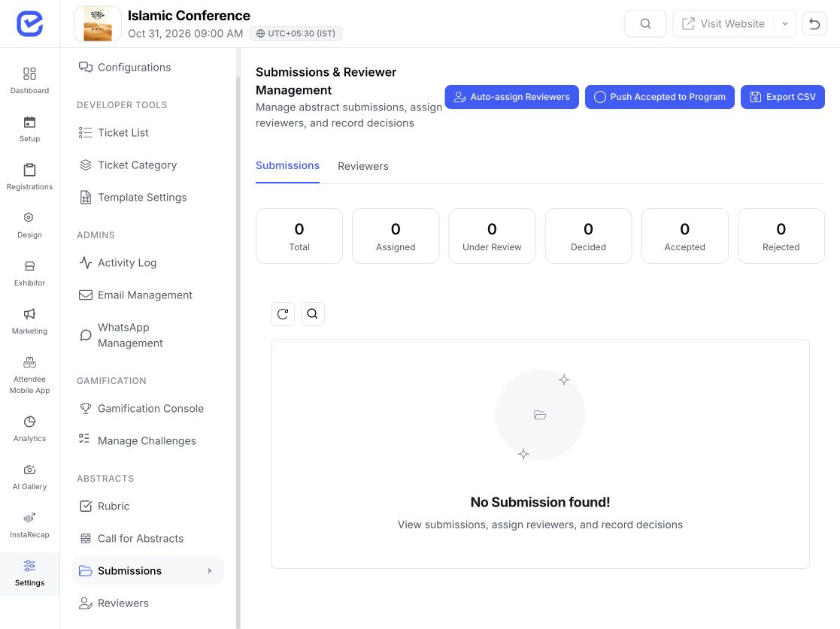Click the Accepted count card
This screenshot has width=840, height=629.
click(x=684, y=236)
